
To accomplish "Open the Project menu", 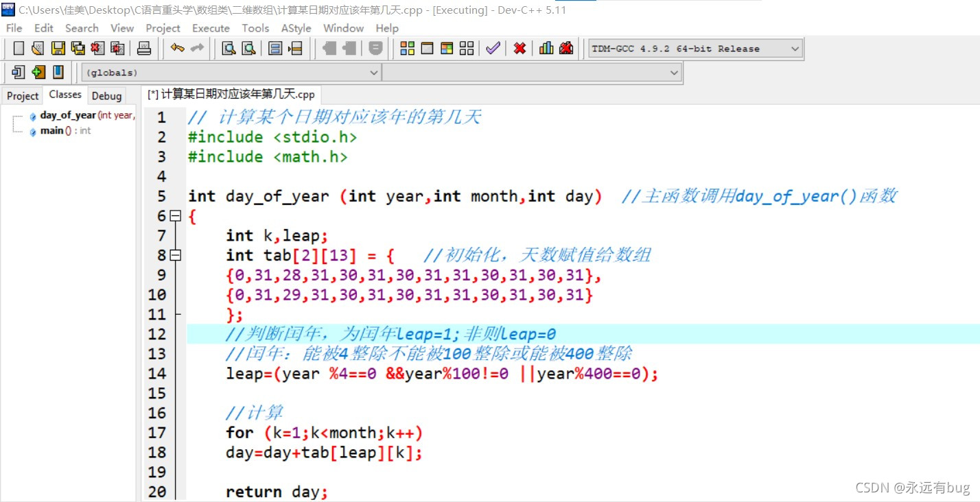I will 163,28.
